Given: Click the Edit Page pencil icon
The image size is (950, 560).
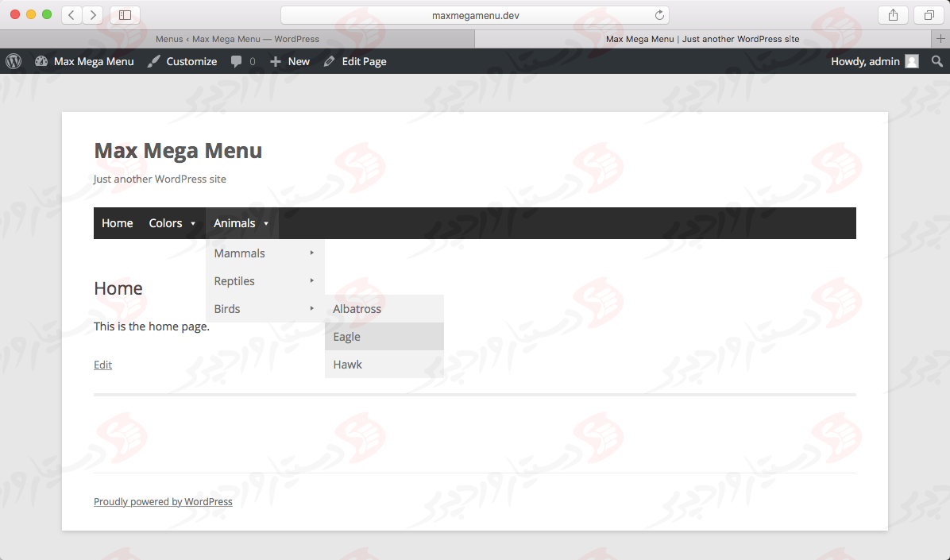Looking at the screenshot, I should (329, 61).
